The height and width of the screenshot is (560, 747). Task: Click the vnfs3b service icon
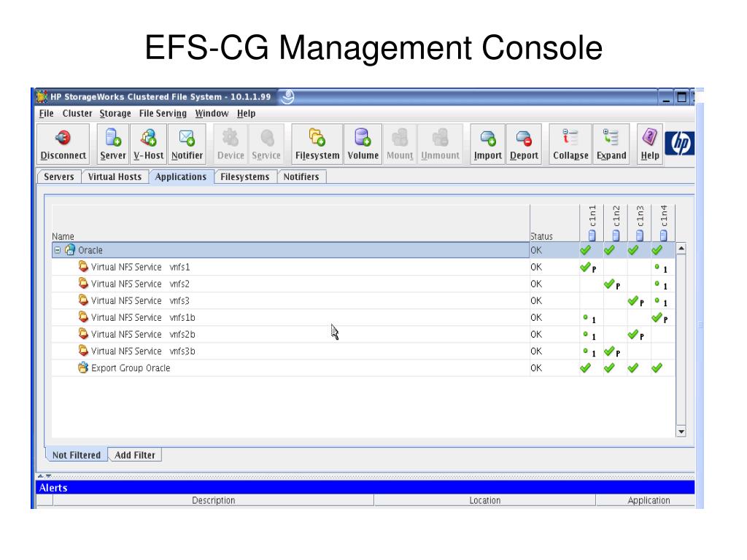[83, 351]
